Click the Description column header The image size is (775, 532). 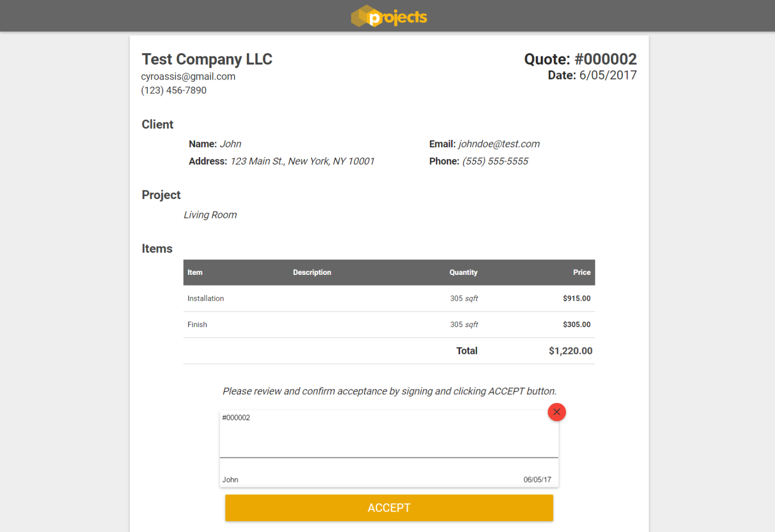[x=312, y=272]
